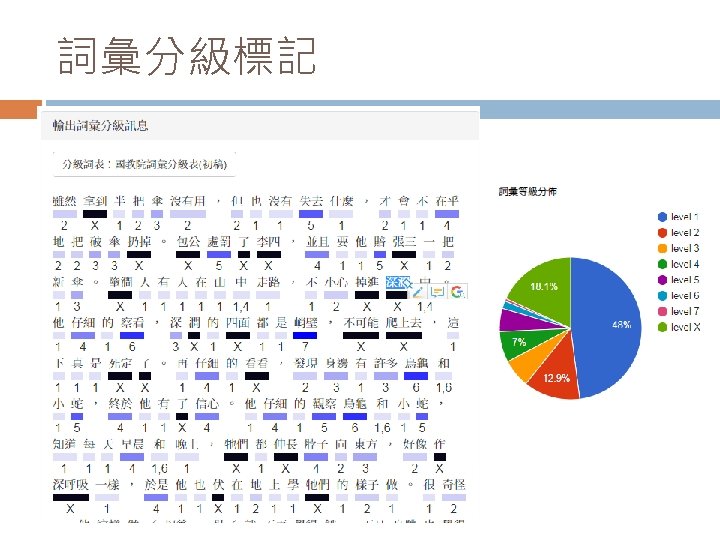Click the word 身邊
This screenshot has height=540, width=720.
336,363
